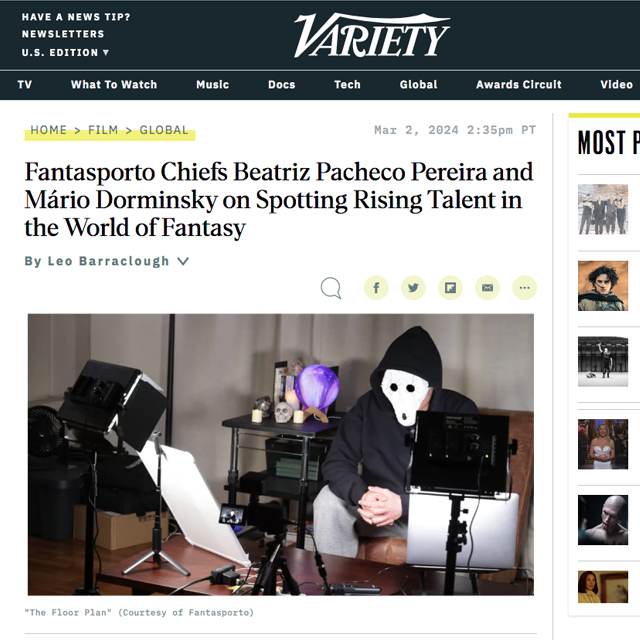Go to GLOBAL breadcrumb link
The width and height of the screenshot is (640, 640).
coord(164,130)
